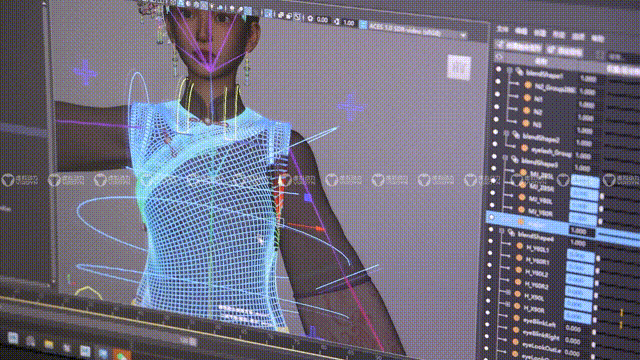The height and width of the screenshot is (360, 640).
Task: Toggle the color management icon before ACES
Action: pos(363,24)
